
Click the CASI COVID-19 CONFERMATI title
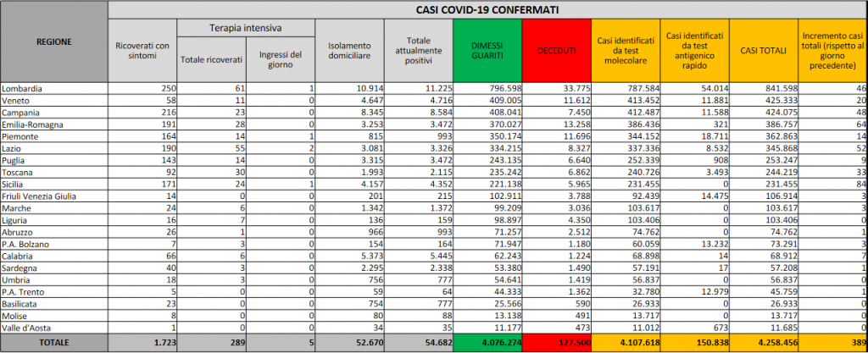487,9
